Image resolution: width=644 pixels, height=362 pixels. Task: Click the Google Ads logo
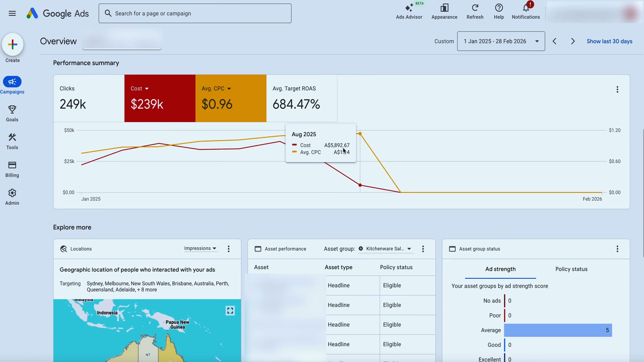(57, 13)
